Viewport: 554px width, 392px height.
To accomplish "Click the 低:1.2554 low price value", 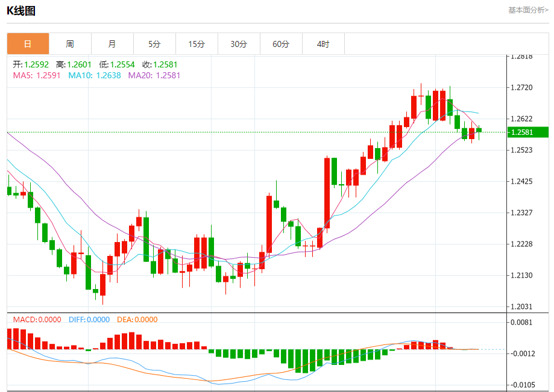I will (117, 64).
